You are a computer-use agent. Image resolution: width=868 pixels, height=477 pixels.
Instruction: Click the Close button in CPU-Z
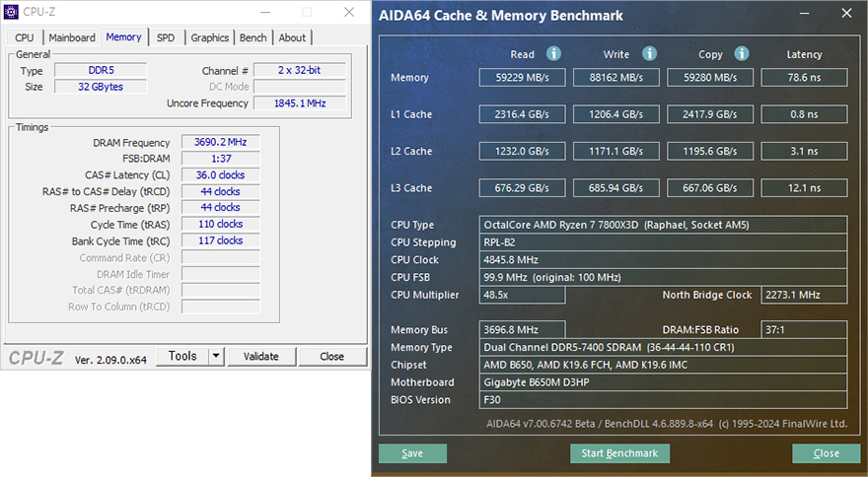[x=332, y=357]
